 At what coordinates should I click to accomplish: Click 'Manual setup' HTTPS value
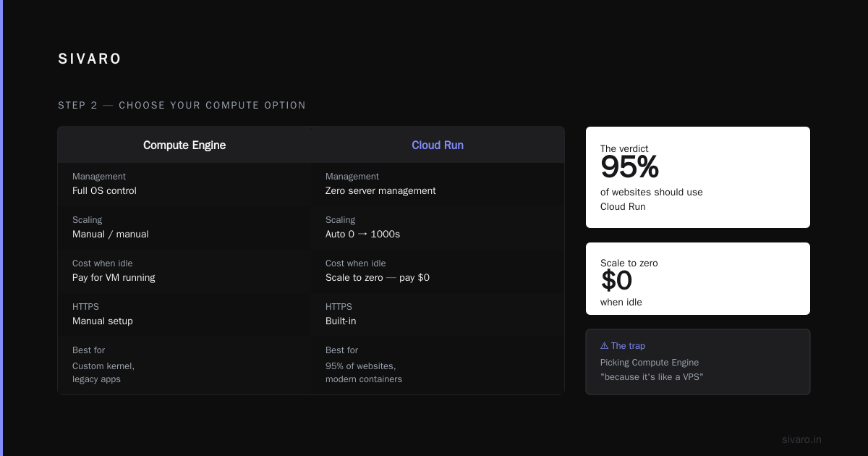pos(103,321)
